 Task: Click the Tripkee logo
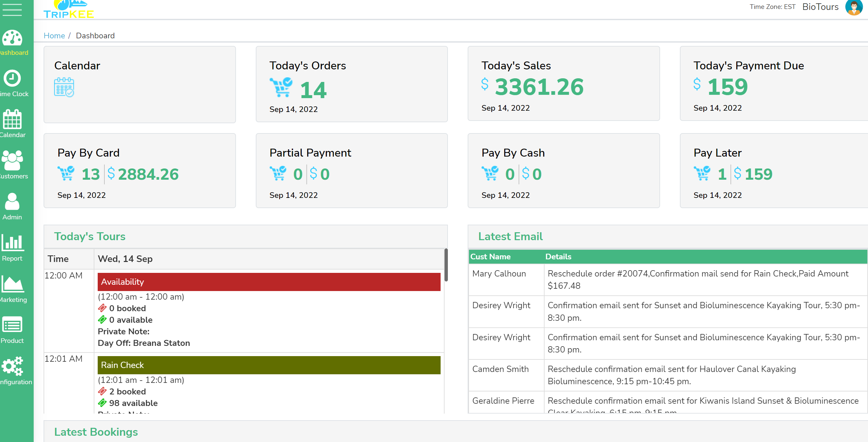pos(68,9)
